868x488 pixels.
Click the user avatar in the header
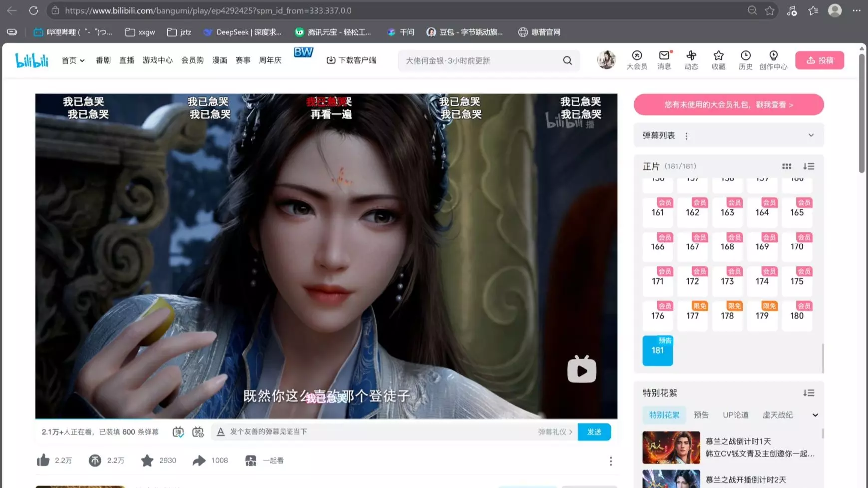[x=606, y=60]
